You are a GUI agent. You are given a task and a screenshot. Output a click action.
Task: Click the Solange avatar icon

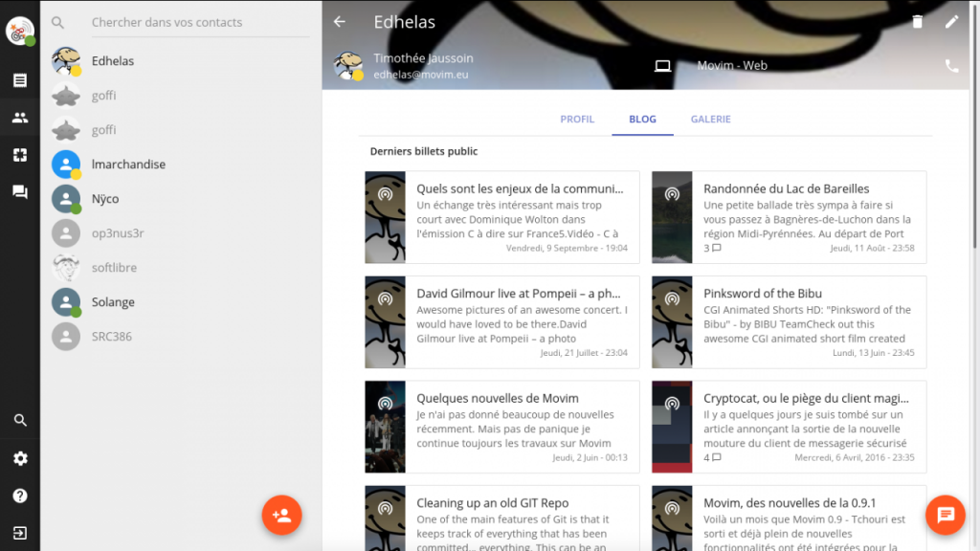(x=66, y=301)
